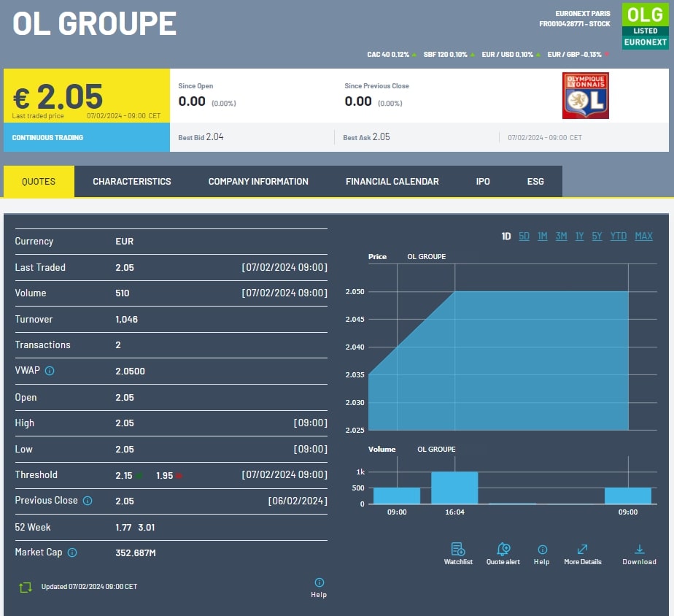Select the 1Y chart range
Screen dimensions: 674x616
click(579, 236)
